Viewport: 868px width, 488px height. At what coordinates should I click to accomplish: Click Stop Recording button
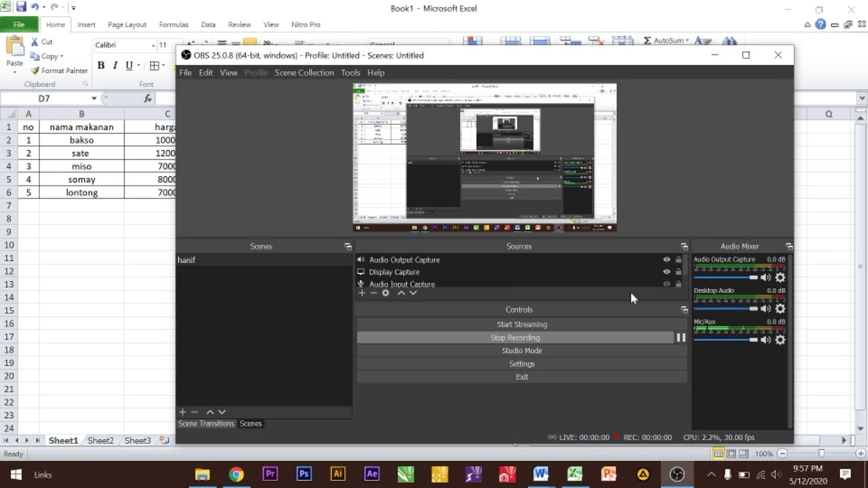(515, 338)
